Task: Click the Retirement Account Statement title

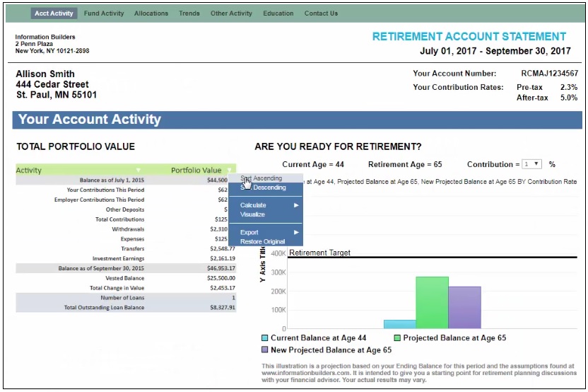Action: [x=469, y=36]
